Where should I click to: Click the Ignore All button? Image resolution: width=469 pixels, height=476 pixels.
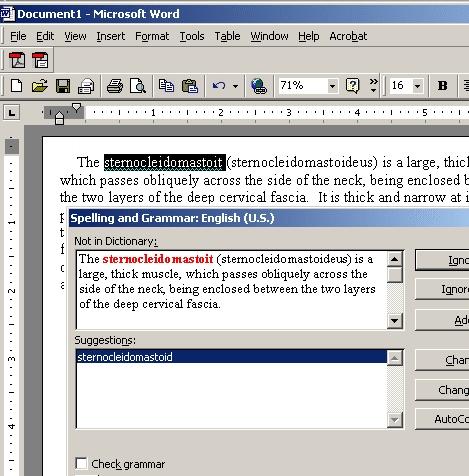click(442, 289)
